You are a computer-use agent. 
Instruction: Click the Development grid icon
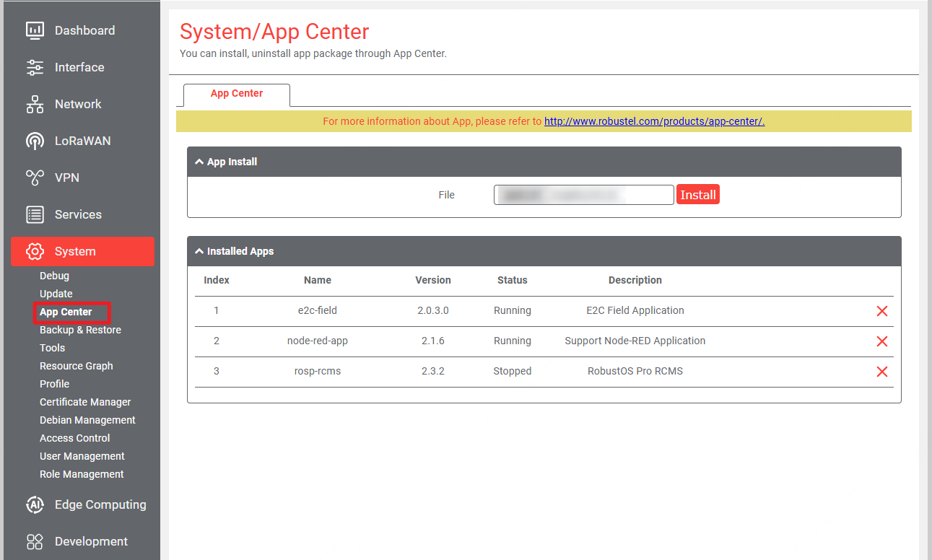pyautogui.click(x=35, y=541)
